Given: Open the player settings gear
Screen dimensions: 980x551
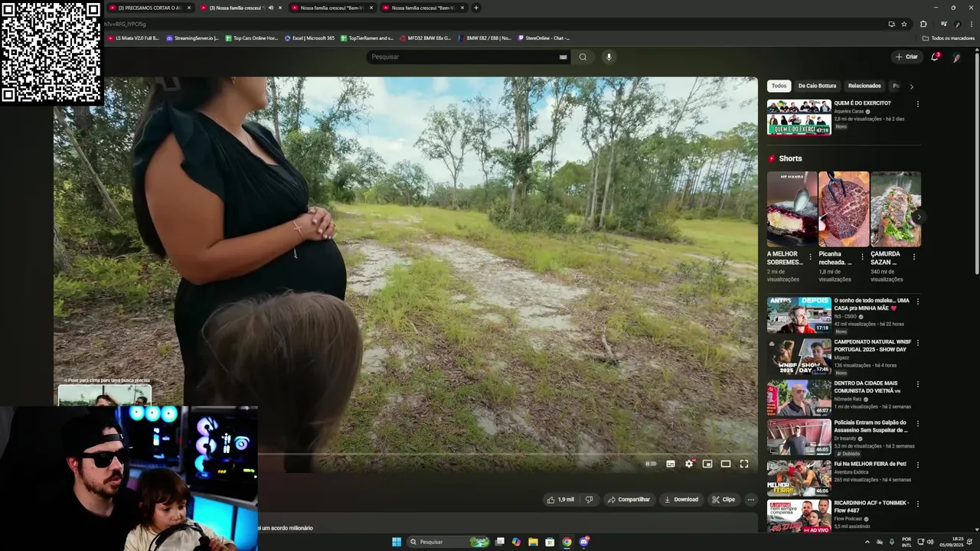Looking at the screenshot, I should 689,464.
